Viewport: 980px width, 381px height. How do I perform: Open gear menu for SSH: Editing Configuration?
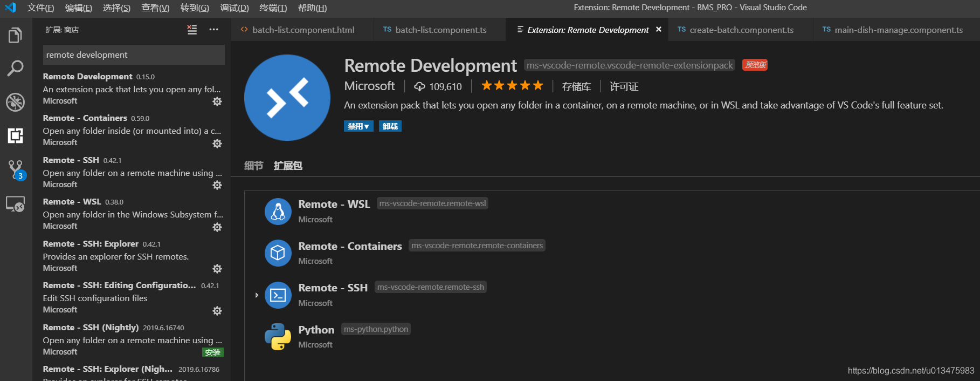217,311
